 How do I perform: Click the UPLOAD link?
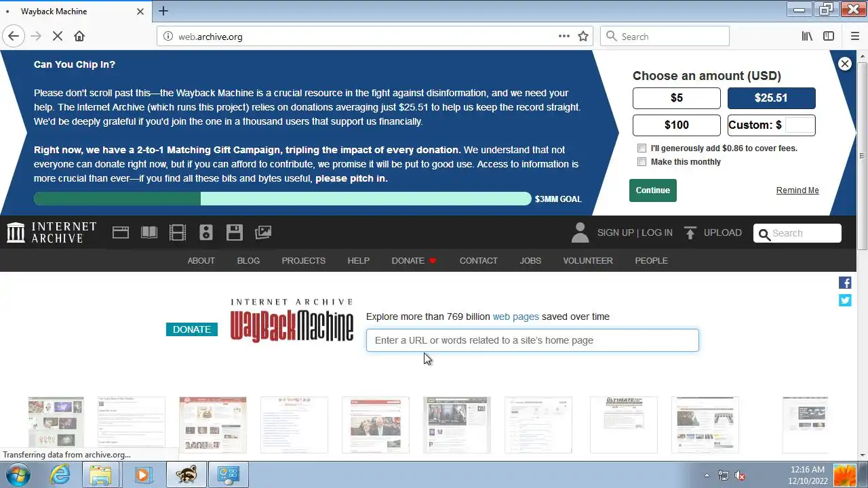(x=723, y=232)
